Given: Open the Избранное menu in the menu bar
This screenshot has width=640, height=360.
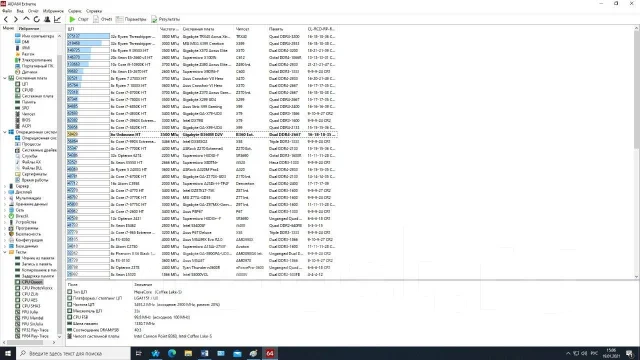Looking at the screenshot, I should (x=53, y=11).
